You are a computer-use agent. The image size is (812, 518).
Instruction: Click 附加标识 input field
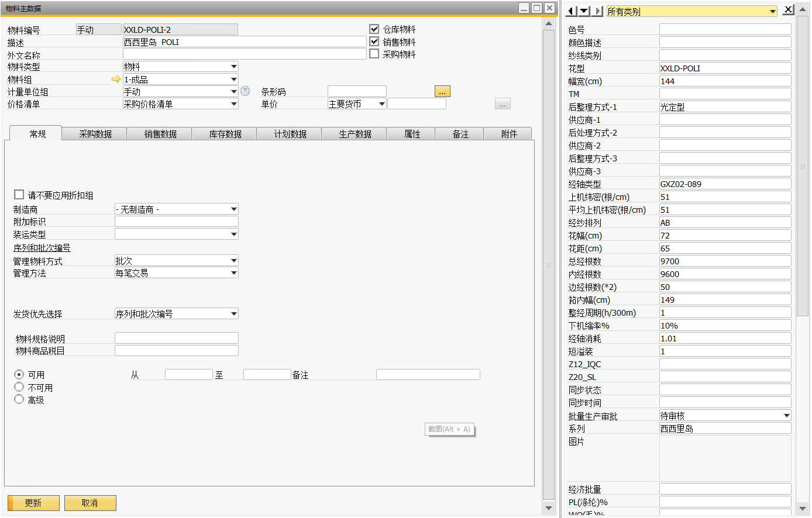coord(177,221)
